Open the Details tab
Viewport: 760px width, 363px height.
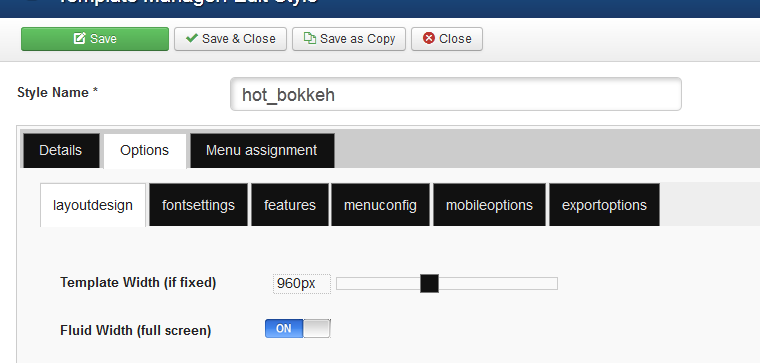(x=61, y=151)
